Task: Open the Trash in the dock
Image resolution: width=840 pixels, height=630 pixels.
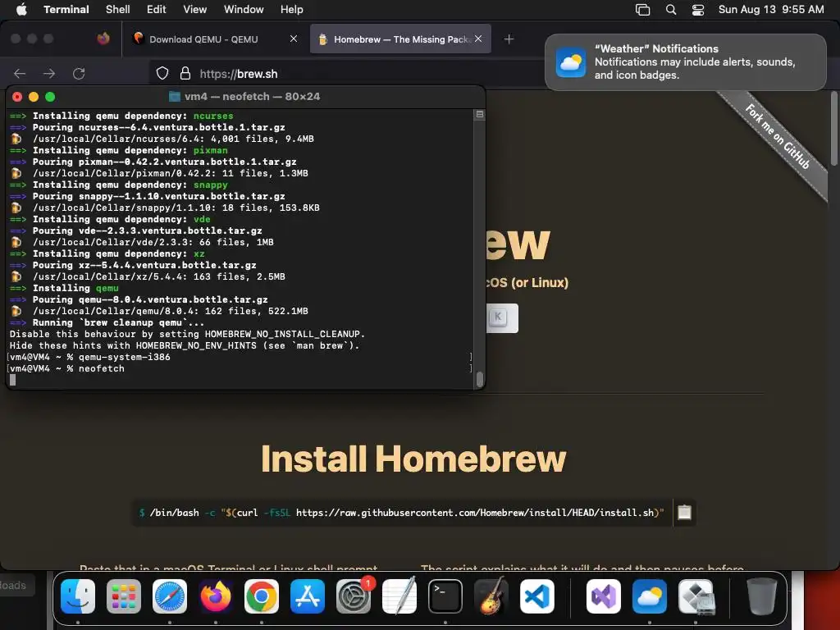Action: pyautogui.click(x=761, y=596)
